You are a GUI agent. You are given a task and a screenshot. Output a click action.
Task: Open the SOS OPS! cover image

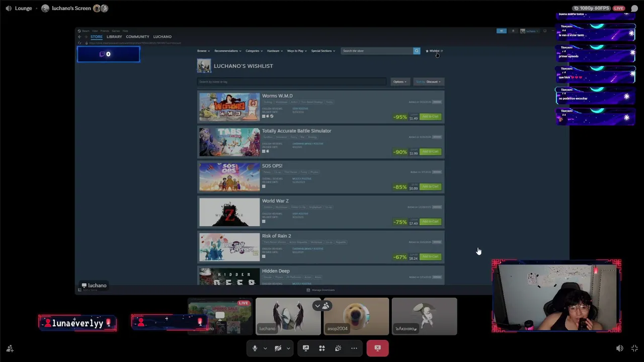click(229, 177)
